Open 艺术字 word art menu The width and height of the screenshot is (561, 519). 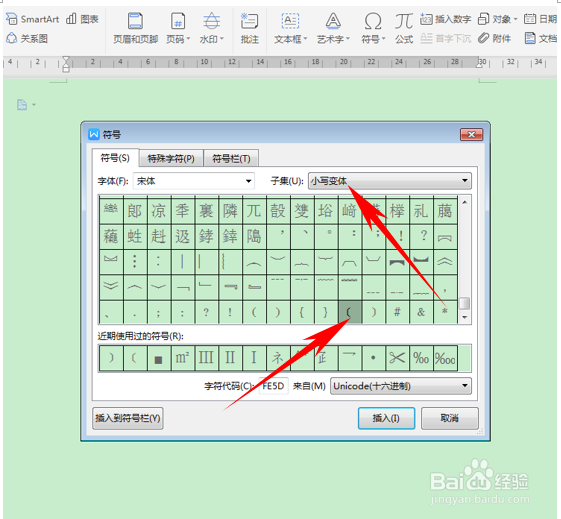(333, 29)
